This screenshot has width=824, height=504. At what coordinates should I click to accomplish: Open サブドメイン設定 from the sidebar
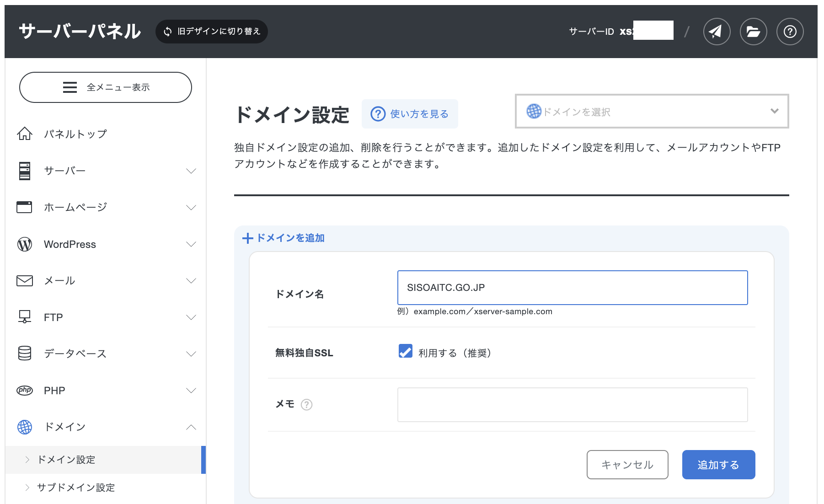point(76,488)
